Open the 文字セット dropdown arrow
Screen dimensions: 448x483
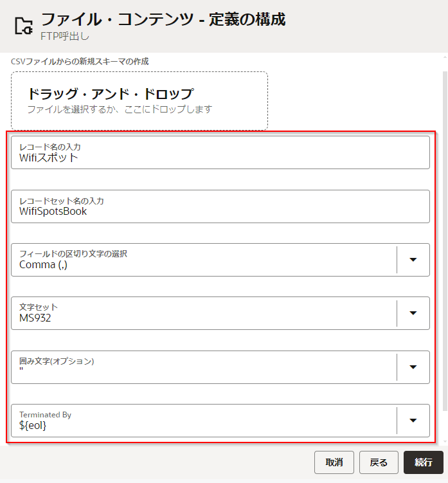point(413,313)
